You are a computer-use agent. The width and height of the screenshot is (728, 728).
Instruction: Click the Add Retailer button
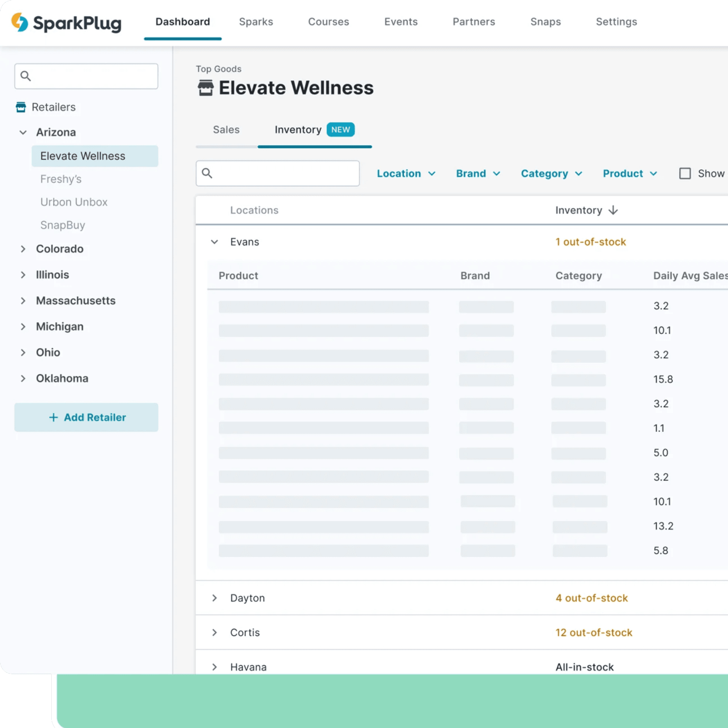pos(86,418)
